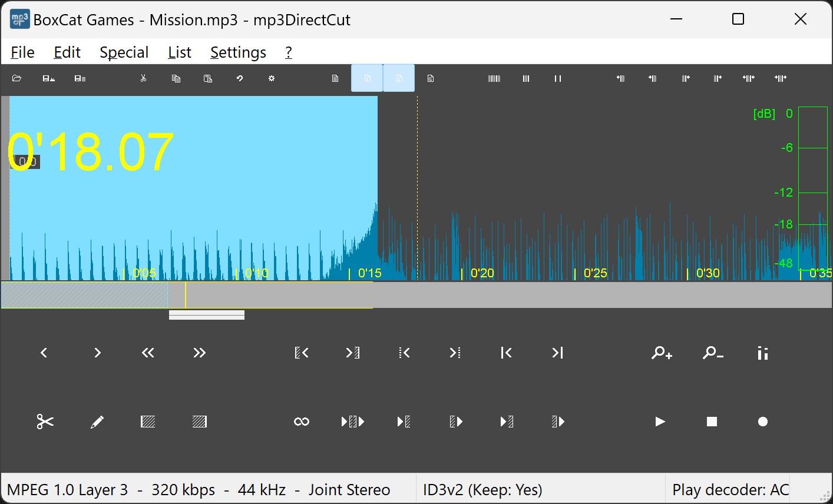
Task: Toggle loop playback with the infinity button
Action: (302, 422)
